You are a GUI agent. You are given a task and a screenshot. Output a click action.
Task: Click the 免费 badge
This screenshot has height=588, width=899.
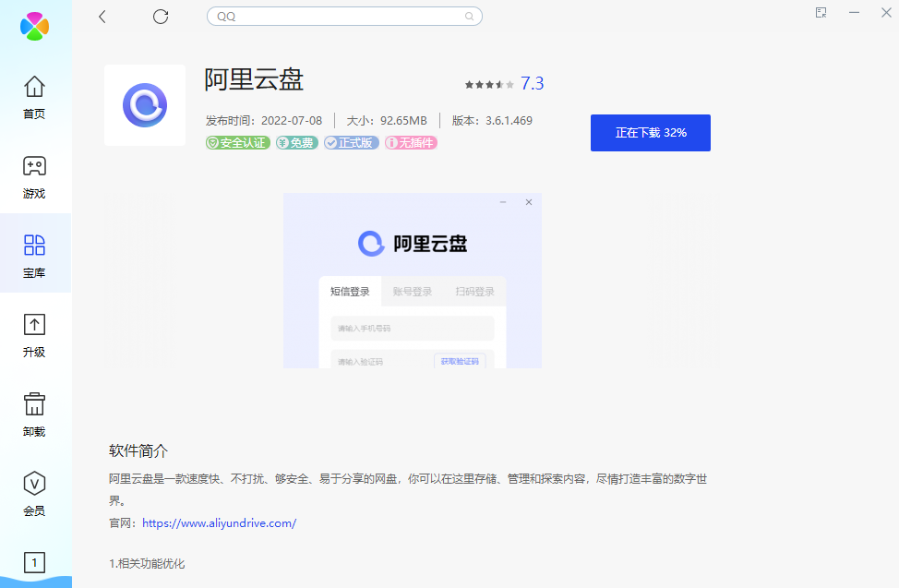click(x=297, y=143)
